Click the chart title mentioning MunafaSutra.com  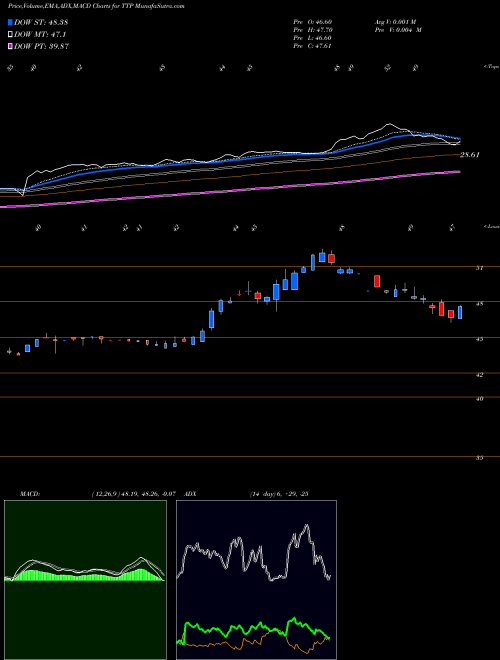[x=96, y=6]
